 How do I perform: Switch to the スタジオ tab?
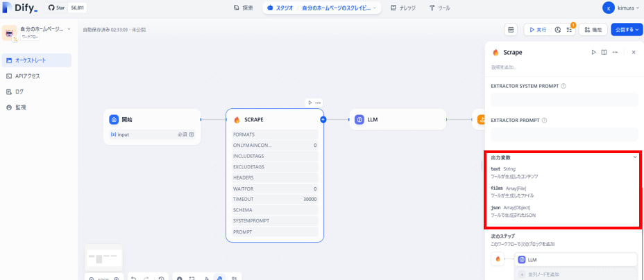(x=280, y=8)
